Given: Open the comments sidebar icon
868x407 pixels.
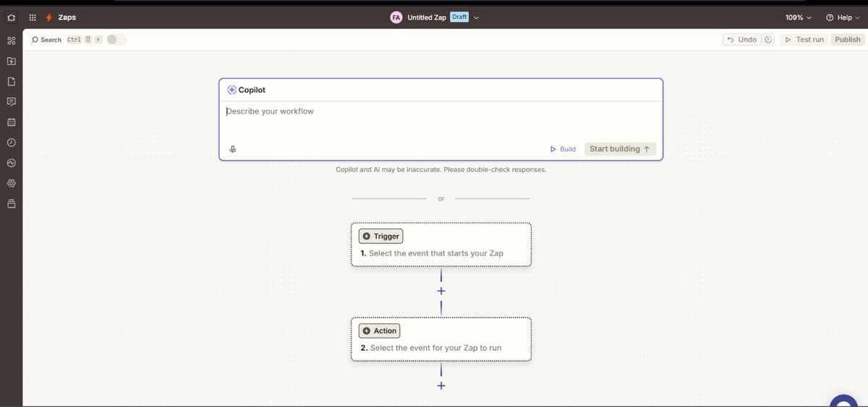Looking at the screenshot, I should [x=11, y=102].
